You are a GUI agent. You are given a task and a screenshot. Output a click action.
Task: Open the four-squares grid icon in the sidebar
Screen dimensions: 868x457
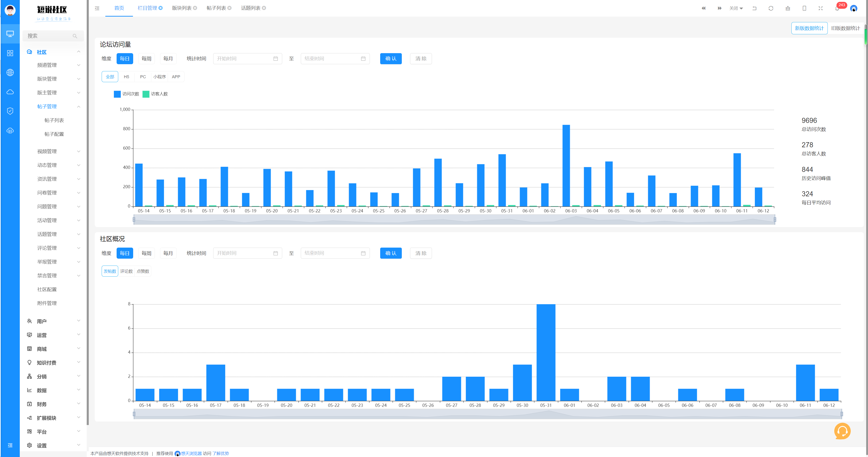pyautogui.click(x=10, y=53)
